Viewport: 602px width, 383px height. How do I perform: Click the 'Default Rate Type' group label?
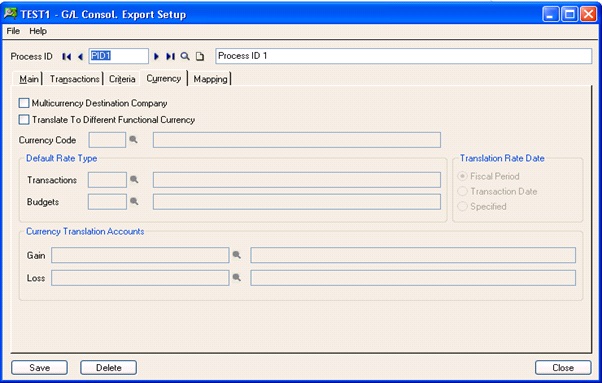61,158
